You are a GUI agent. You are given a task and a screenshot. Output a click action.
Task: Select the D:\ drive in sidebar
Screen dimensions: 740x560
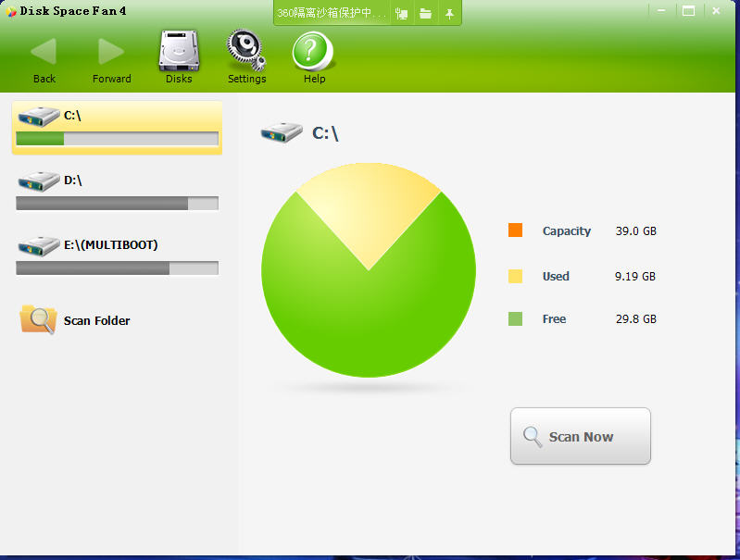click(117, 192)
